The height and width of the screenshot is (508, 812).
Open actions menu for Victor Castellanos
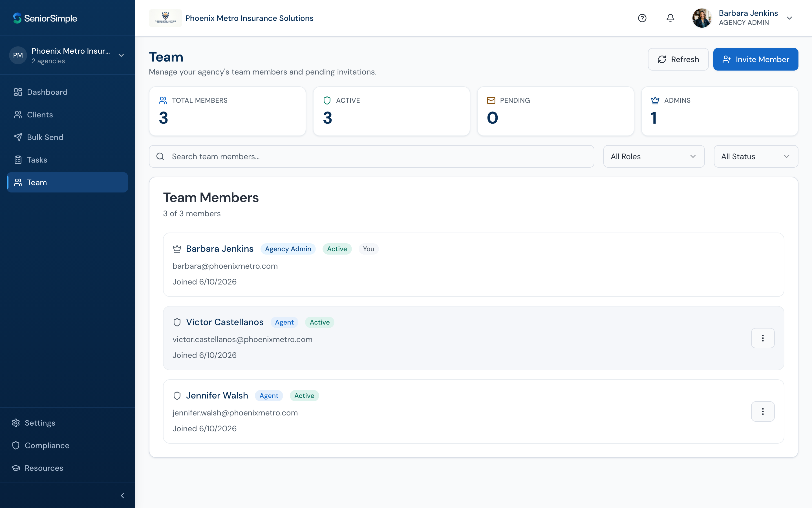tap(763, 338)
